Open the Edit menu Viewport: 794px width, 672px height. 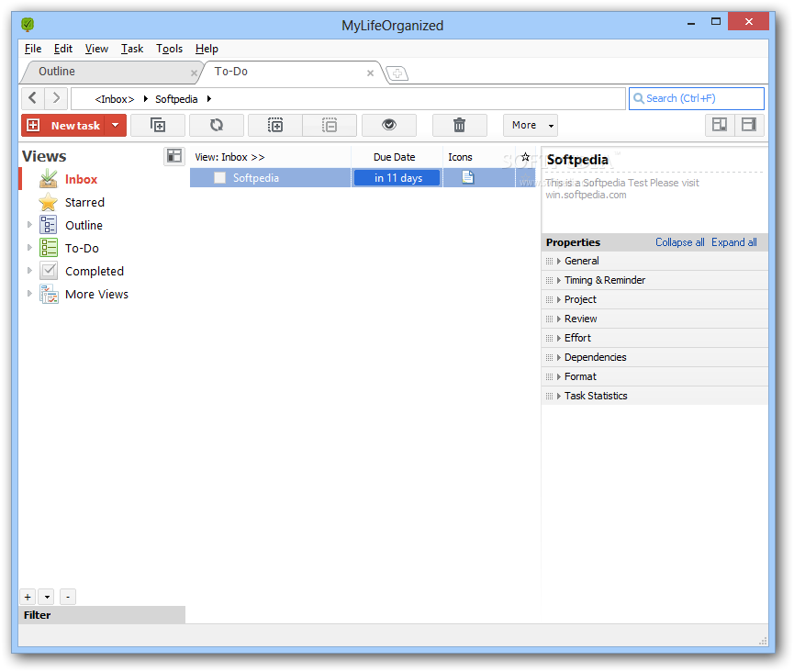(x=63, y=49)
